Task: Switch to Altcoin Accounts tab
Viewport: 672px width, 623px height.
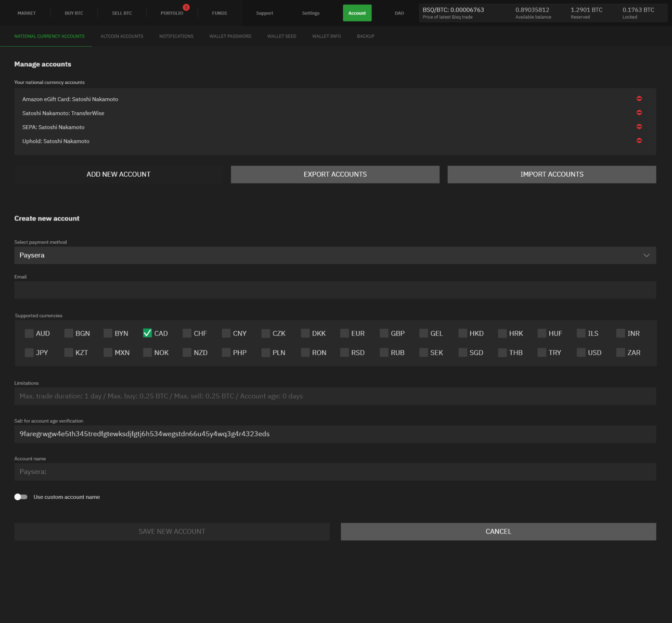Action: [122, 36]
